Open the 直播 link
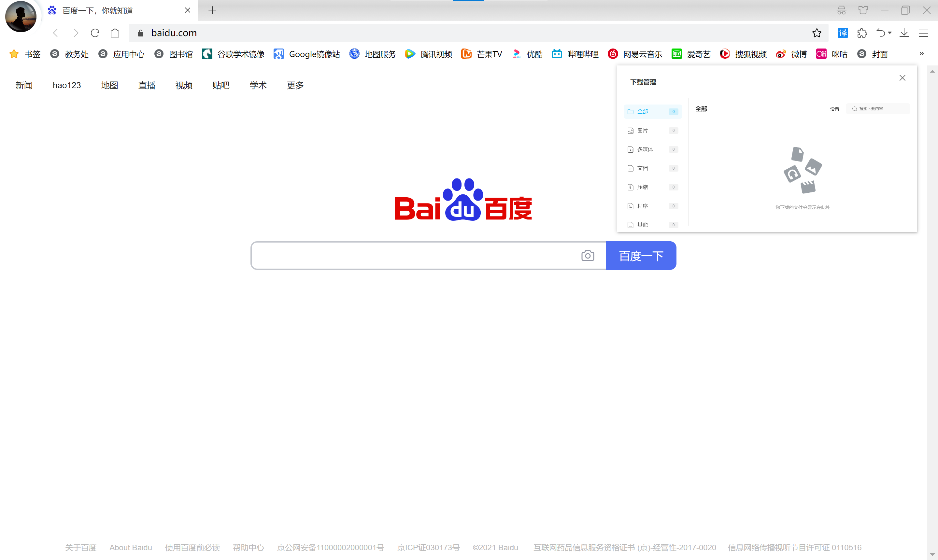 tap(147, 85)
